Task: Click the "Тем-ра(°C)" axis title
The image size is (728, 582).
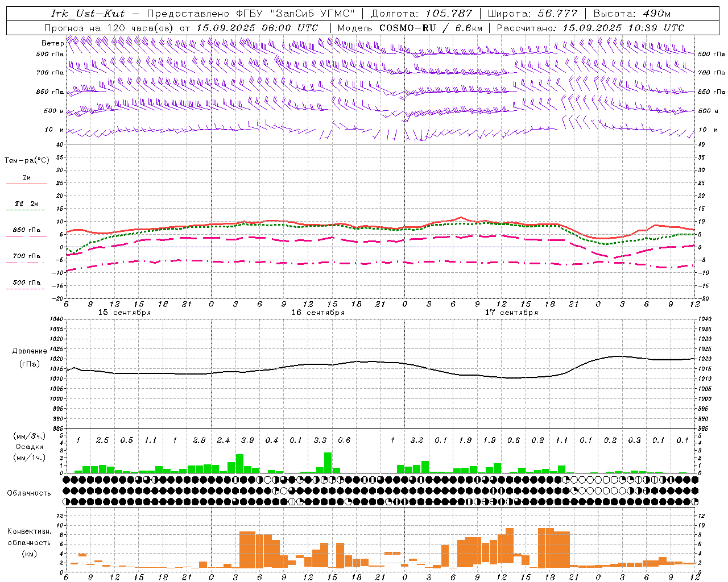Action: tap(27, 161)
